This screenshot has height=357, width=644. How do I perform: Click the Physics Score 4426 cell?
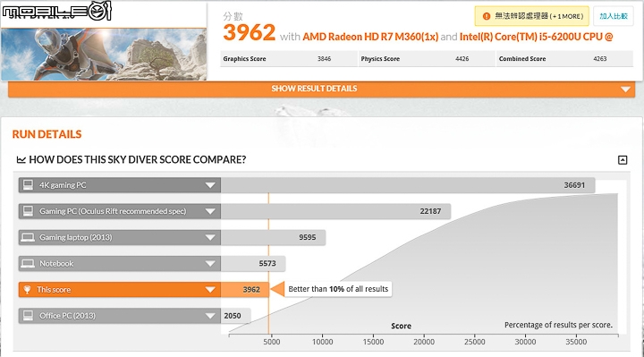point(427,59)
